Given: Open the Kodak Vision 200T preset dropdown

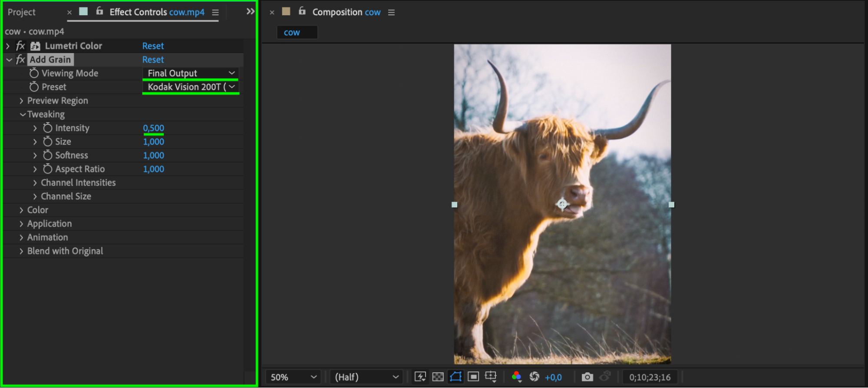Looking at the screenshot, I should point(191,87).
